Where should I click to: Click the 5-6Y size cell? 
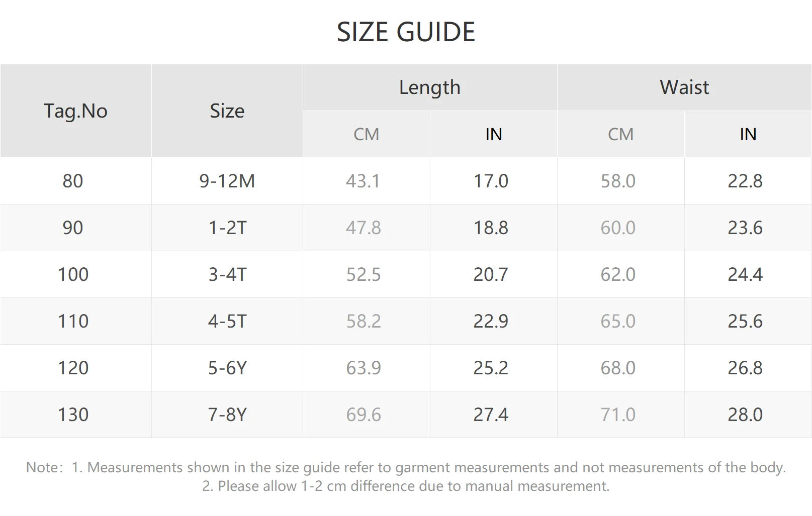point(227,368)
